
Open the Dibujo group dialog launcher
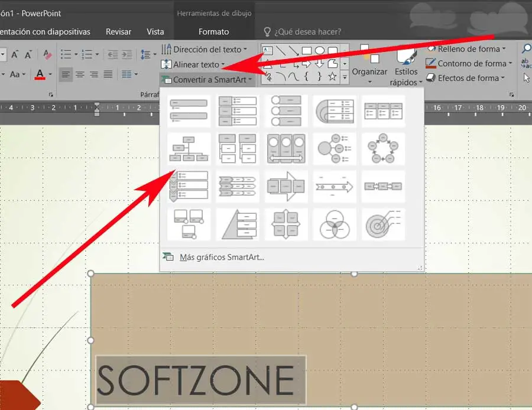coord(511,95)
